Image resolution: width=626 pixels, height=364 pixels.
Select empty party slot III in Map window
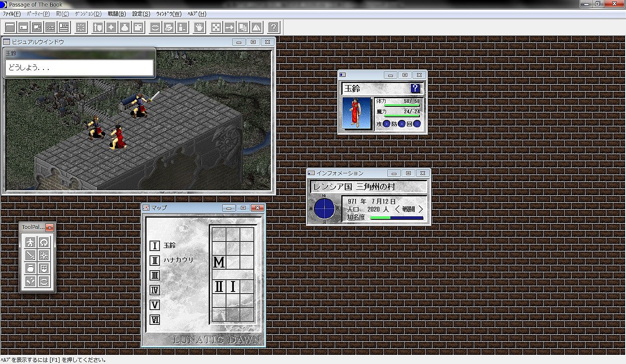[155, 275]
